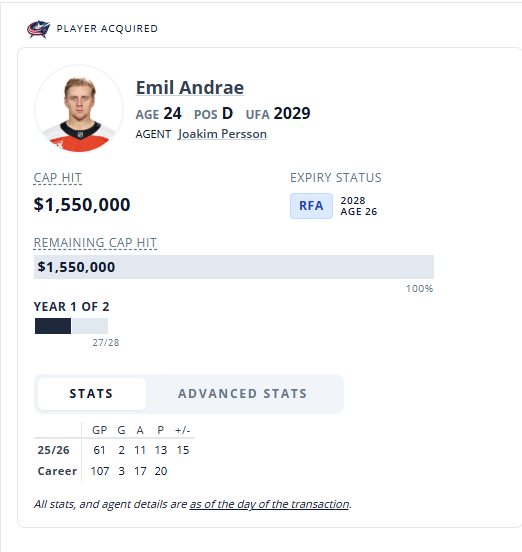Open the 'as of the day of the transaction' link
This screenshot has width=522, height=552.
click(269, 504)
